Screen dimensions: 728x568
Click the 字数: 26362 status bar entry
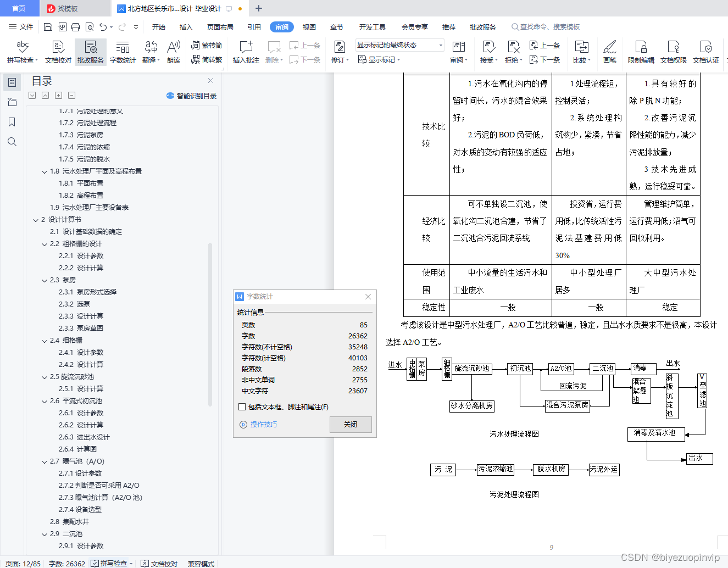[x=66, y=564]
